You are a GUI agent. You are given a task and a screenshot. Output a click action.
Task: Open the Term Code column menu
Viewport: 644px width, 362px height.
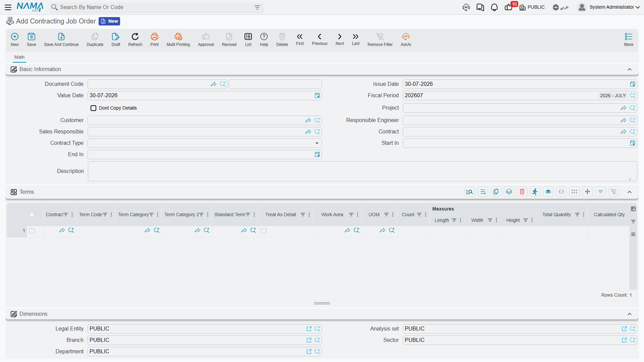111,215
